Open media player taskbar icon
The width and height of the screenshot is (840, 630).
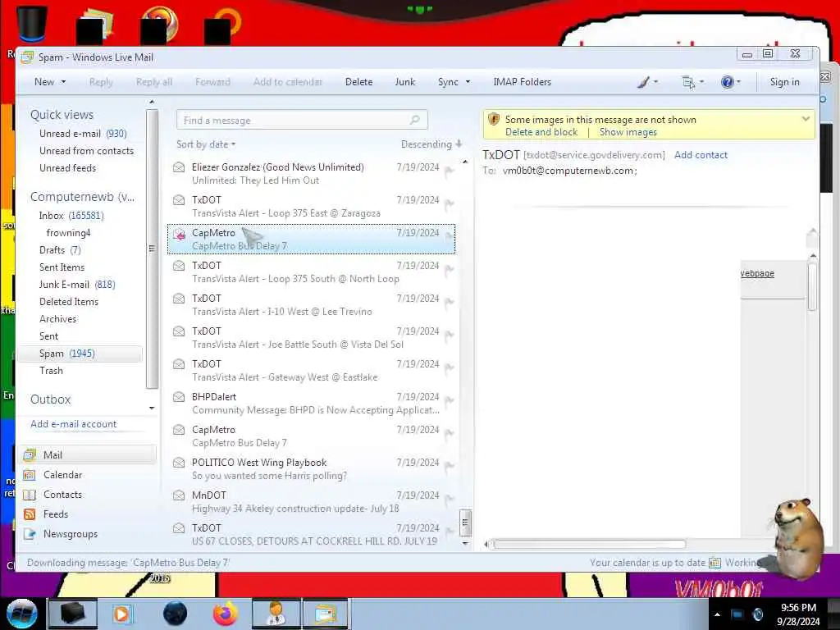(121, 614)
